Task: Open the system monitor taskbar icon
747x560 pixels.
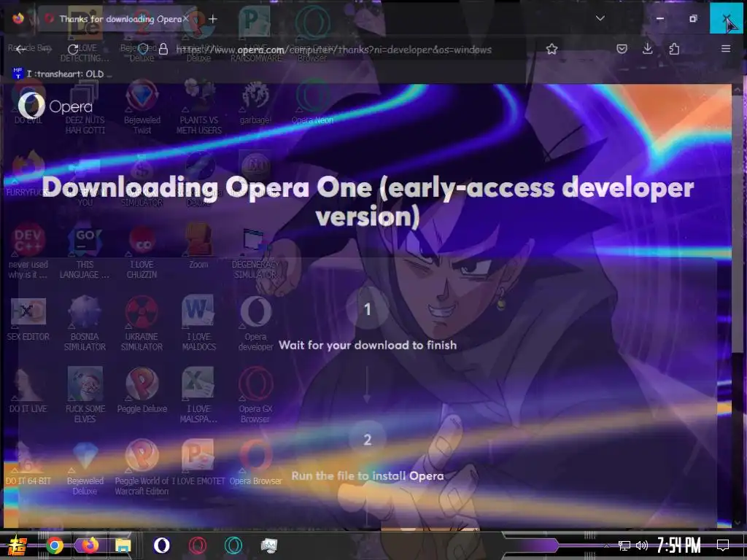Action: pos(268,545)
